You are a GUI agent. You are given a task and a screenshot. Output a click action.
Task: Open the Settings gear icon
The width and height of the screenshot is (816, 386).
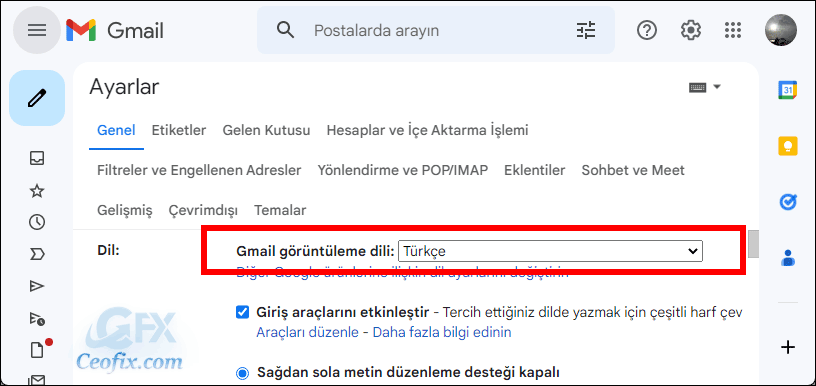[x=691, y=31]
